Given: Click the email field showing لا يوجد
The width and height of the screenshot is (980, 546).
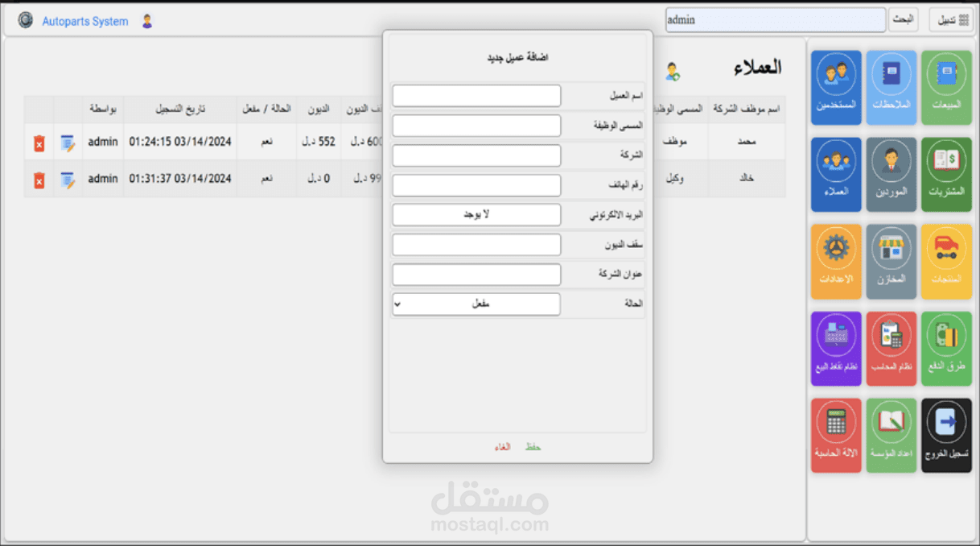Looking at the screenshot, I should [476, 215].
